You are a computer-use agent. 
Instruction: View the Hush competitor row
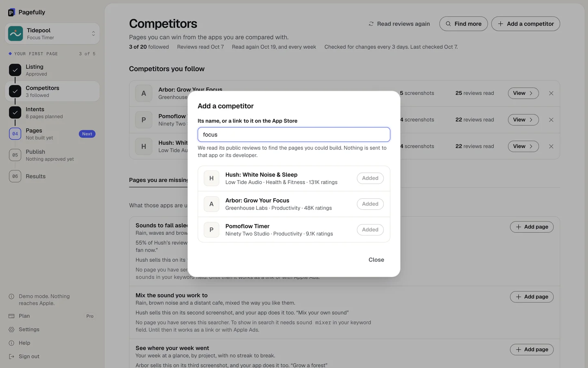(x=523, y=146)
